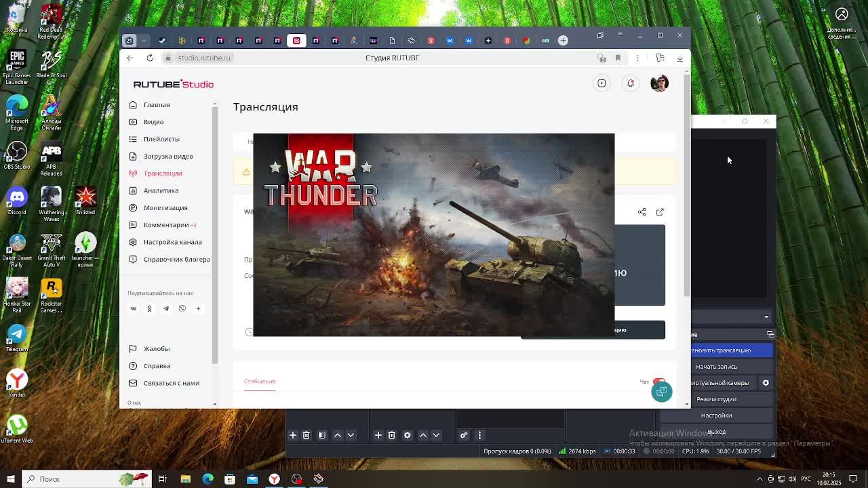Screen dimensions: 868x488
Task: Go back in the browser
Action: coord(130,58)
